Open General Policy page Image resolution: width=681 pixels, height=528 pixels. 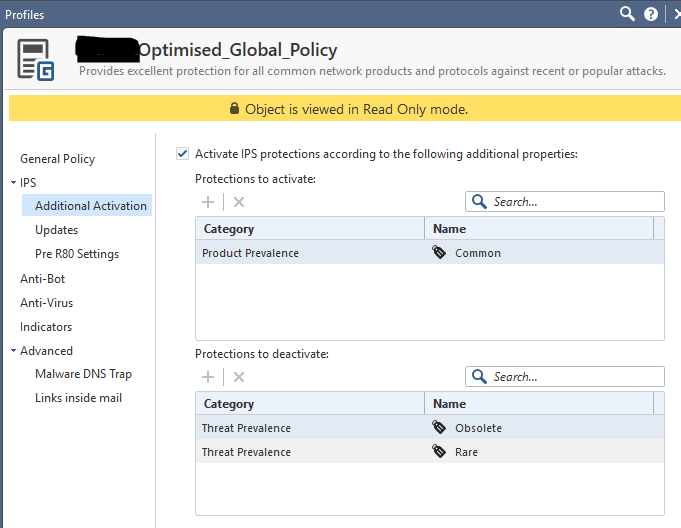tap(57, 159)
